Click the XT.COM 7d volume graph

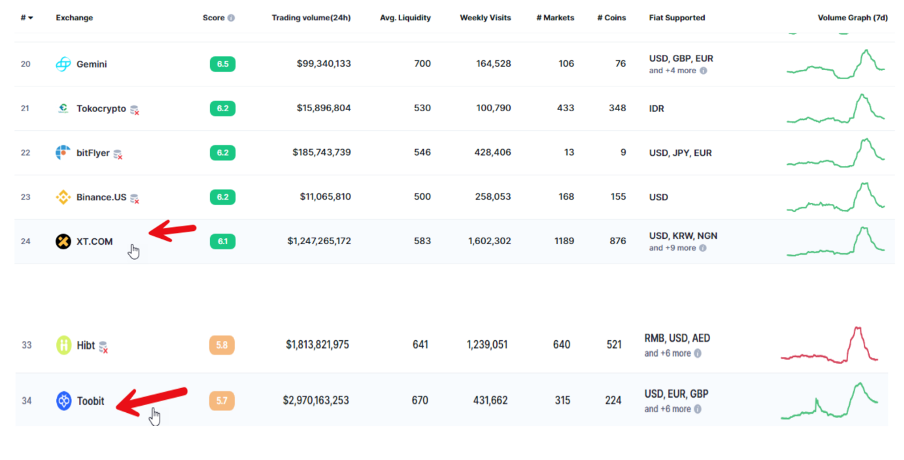[835, 242]
